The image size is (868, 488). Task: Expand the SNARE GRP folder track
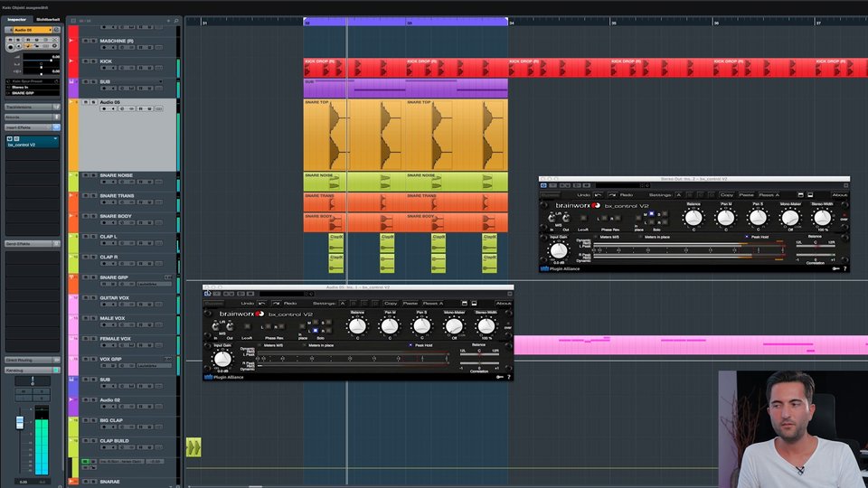coord(72,277)
